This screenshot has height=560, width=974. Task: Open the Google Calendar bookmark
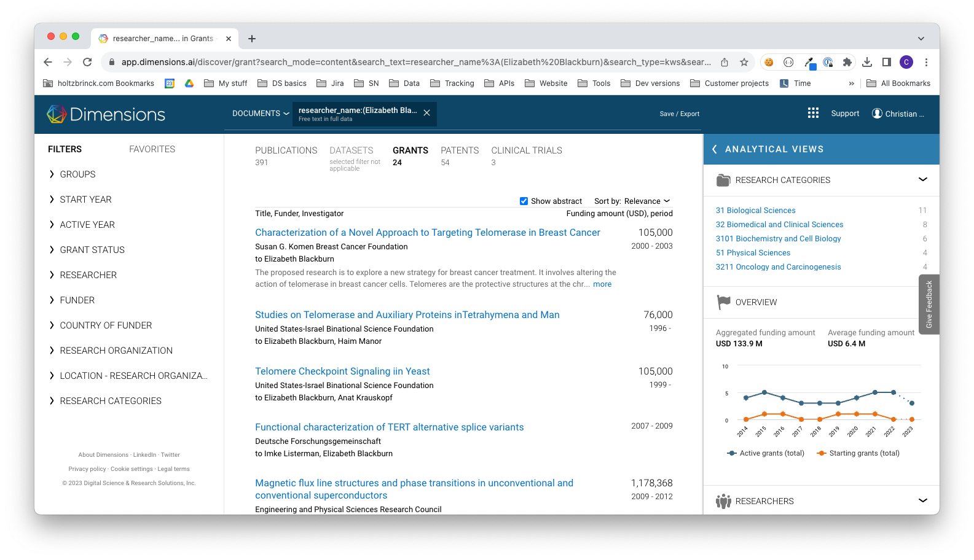(170, 84)
